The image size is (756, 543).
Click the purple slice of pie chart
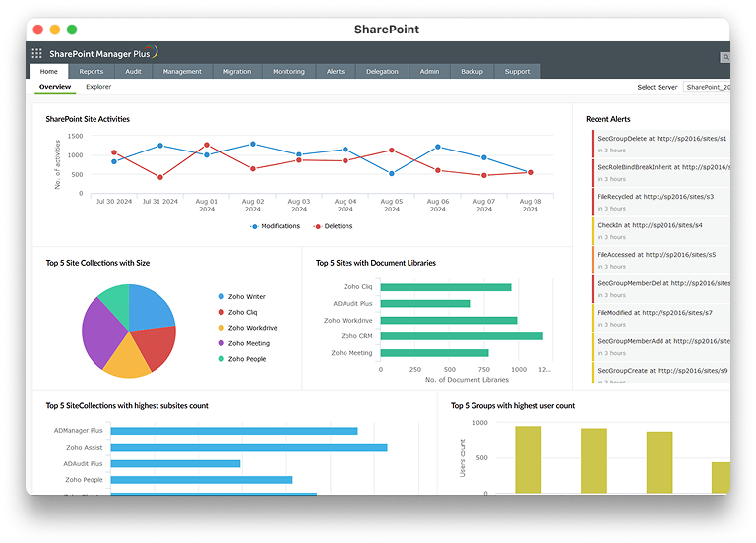[102, 332]
